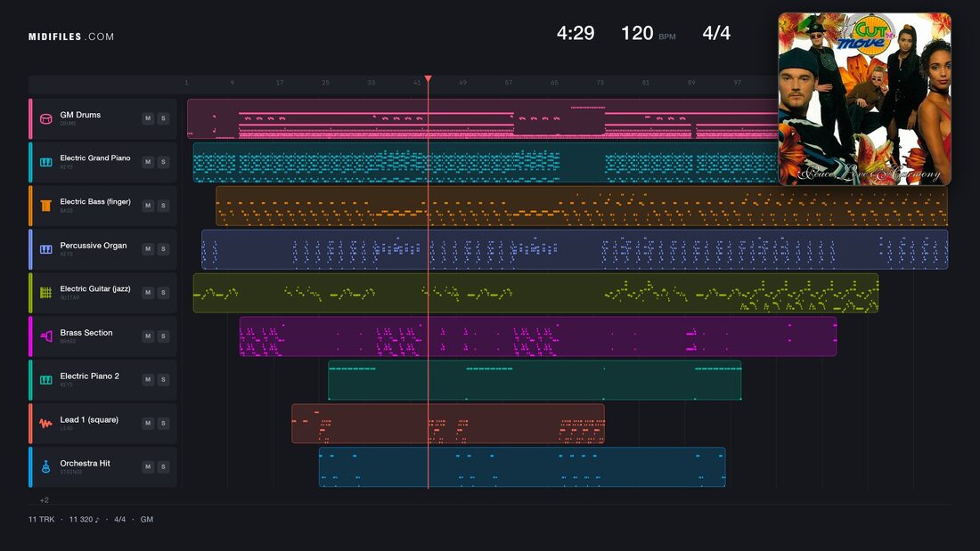The image size is (980, 551).
Task: Mute the Electric Guitar (jazz) track
Action: (x=148, y=292)
